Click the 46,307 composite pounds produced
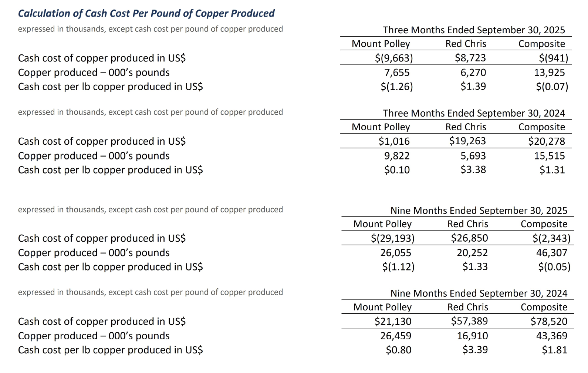588x373 pixels. (551, 253)
